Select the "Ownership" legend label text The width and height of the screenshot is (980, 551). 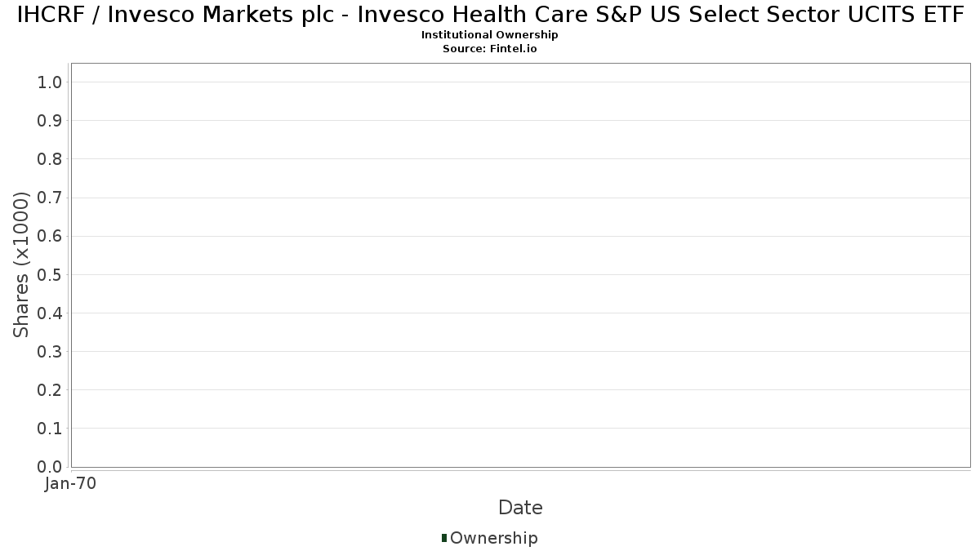493,538
